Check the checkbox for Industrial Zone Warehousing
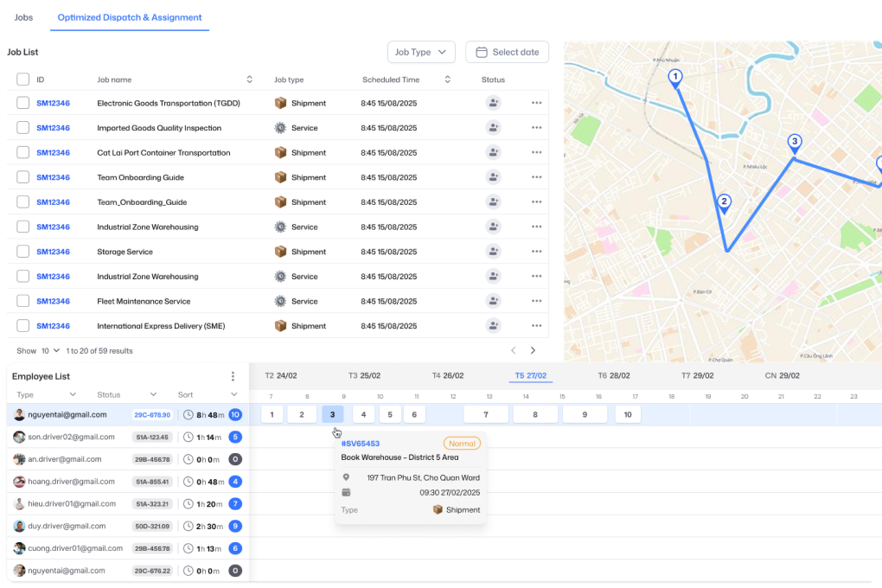 [23, 227]
